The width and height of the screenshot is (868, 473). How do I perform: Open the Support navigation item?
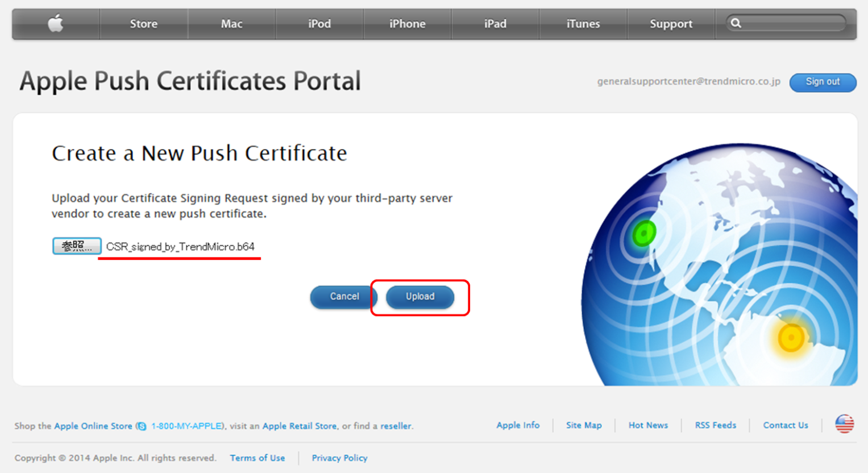pyautogui.click(x=671, y=24)
